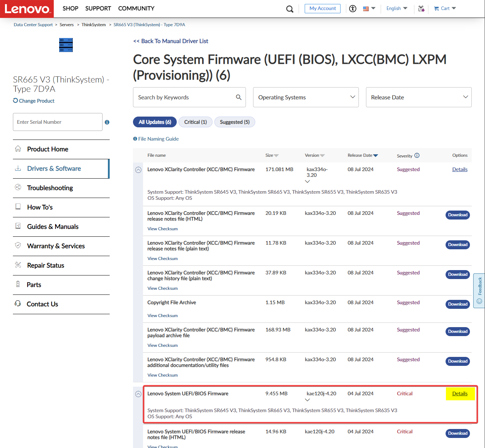Click the Change Product refresh icon
The width and height of the screenshot is (485, 448).
(15, 100)
